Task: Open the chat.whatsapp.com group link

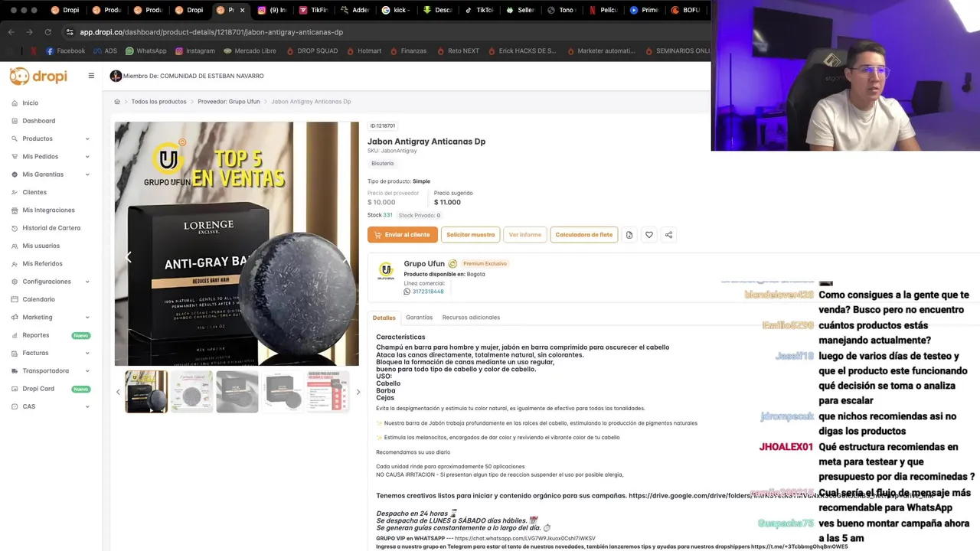Action: tap(524, 539)
